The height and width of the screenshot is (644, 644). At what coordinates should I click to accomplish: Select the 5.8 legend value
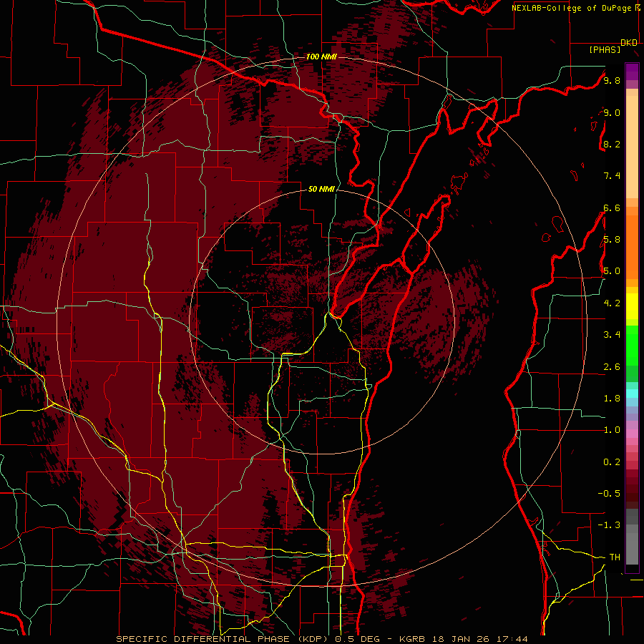[612, 240]
